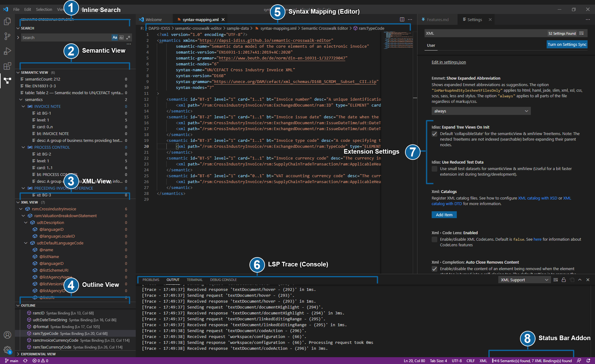The image size is (595, 364).
Task: Click the Add Item button for XML Catalogs
Action: [x=443, y=214]
